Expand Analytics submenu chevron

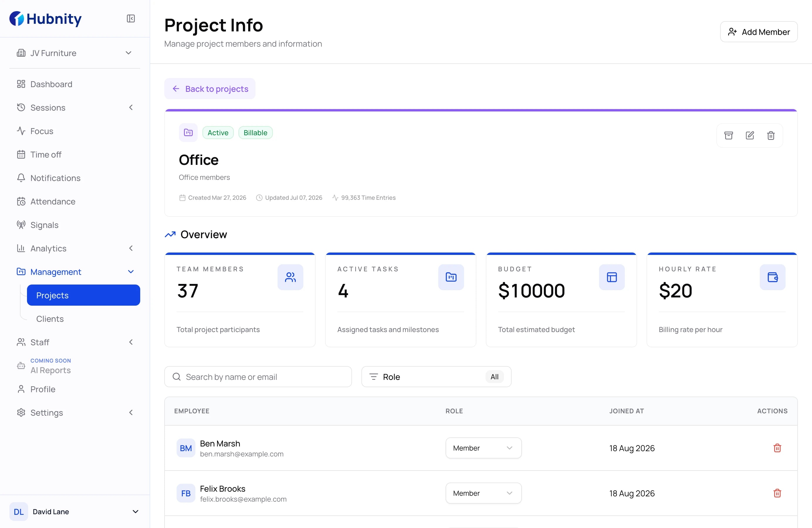pyautogui.click(x=131, y=248)
